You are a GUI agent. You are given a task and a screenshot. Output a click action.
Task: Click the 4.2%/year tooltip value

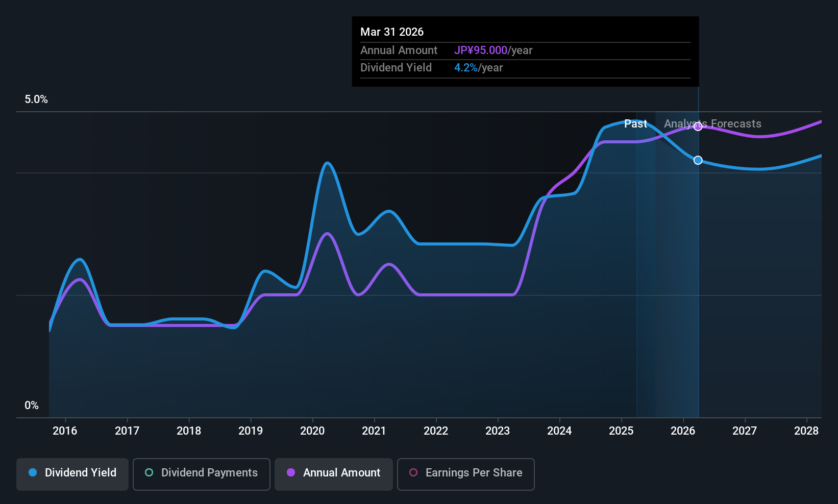tap(479, 68)
